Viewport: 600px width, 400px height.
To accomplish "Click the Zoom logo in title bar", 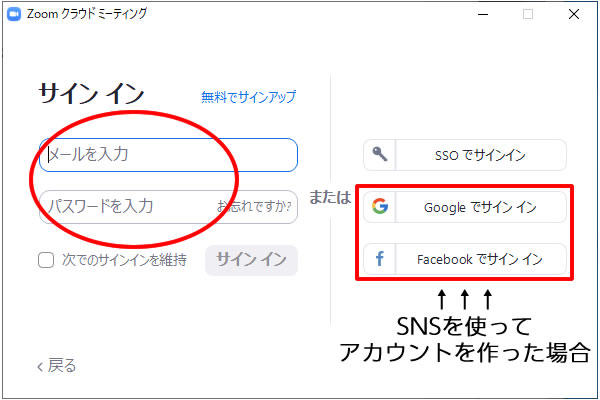I will click(14, 15).
